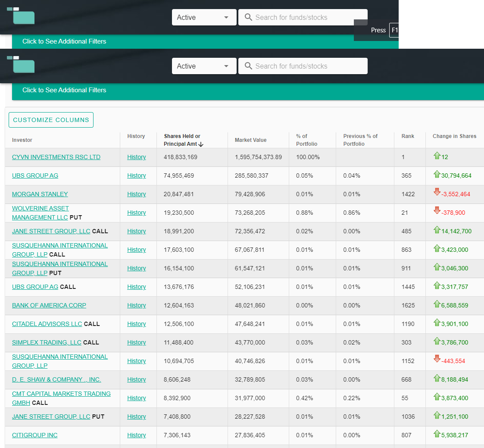
Task: Open UBS GROUP AG CALL investor link
Action: click(35, 287)
